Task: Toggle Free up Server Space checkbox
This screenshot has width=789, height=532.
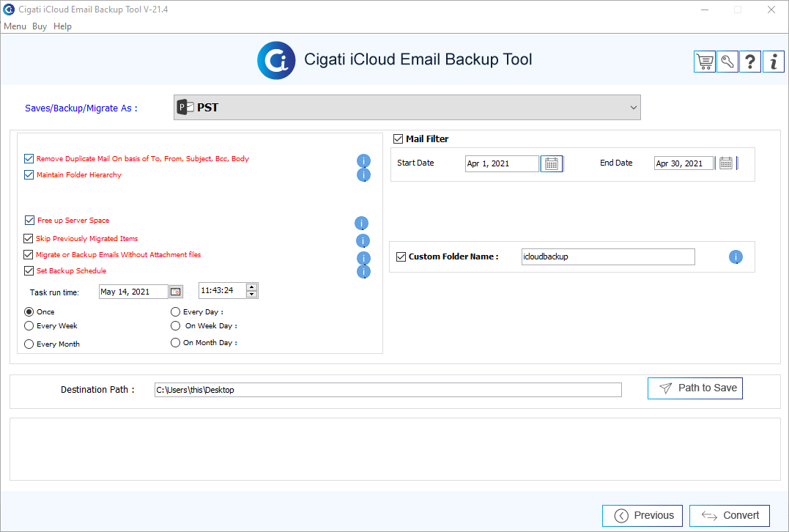Action: (x=29, y=220)
